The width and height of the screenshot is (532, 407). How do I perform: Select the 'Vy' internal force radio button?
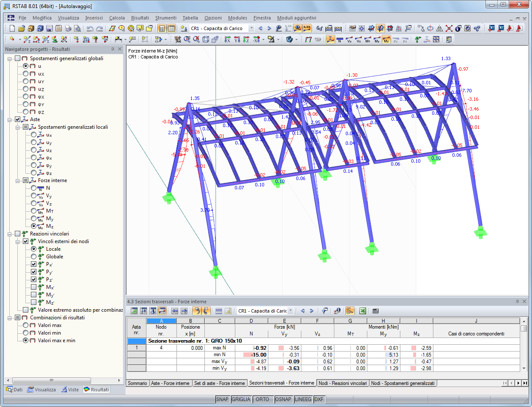(x=34, y=196)
